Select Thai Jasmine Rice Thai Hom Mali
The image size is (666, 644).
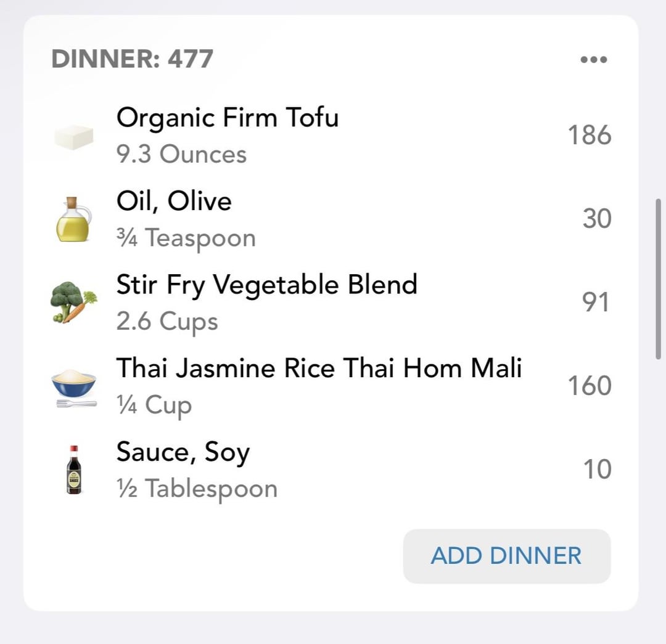319,368
